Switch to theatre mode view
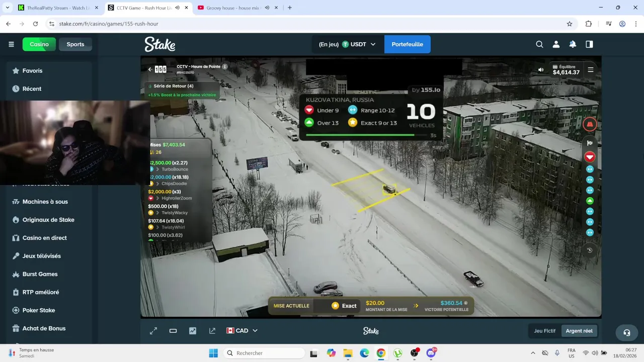 tap(173, 331)
